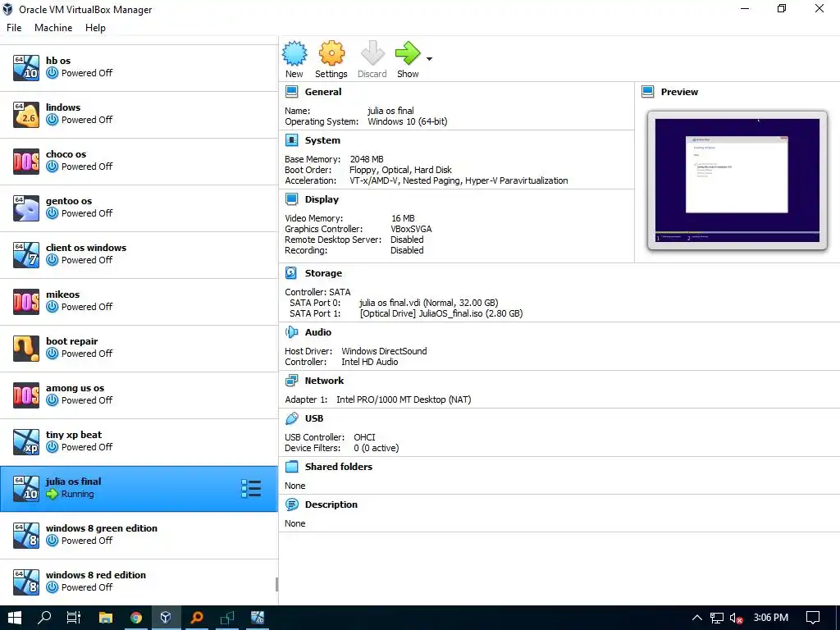This screenshot has height=630, width=840.
Task: Select the choco os DOS icon
Action: (26, 162)
